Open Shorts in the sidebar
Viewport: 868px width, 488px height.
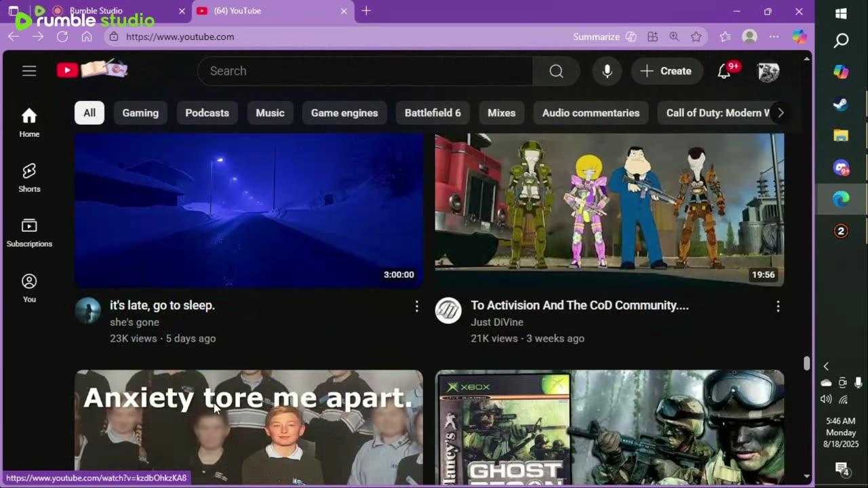pyautogui.click(x=29, y=178)
